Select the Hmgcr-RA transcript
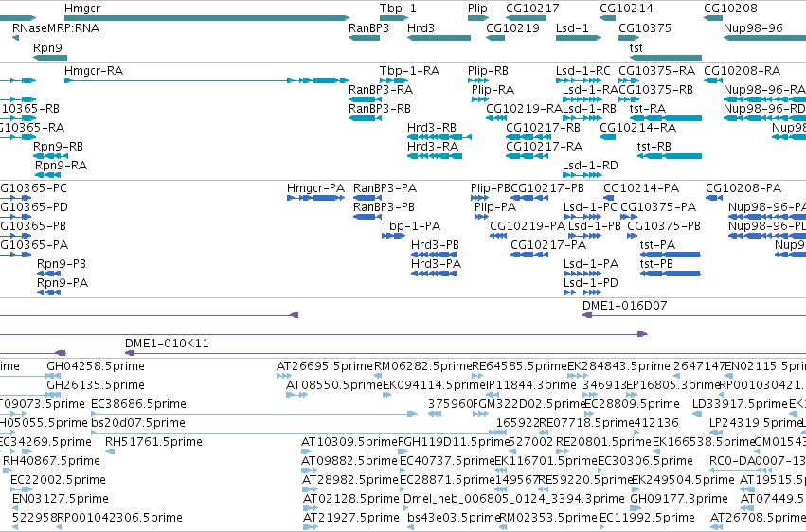The height and width of the screenshot is (532, 806). pyautogui.click(x=206, y=80)
